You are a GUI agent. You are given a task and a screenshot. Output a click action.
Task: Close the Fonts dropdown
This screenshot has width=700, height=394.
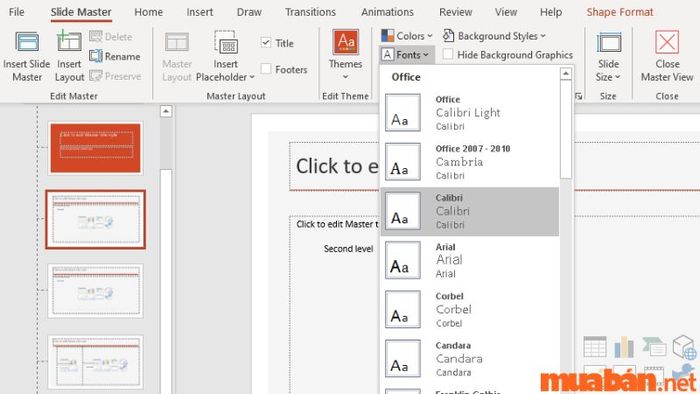click(x=407, y=55)
